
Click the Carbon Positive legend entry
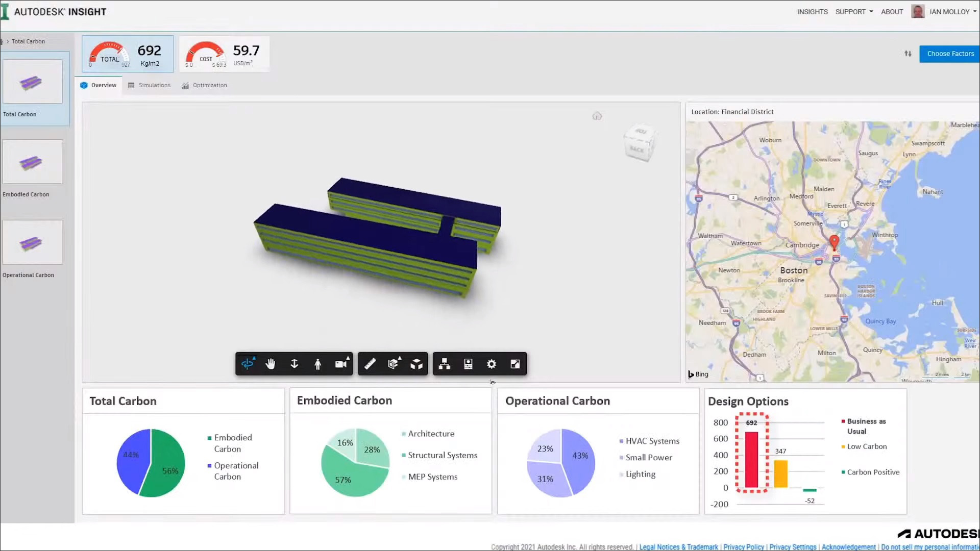coord(870,472)
